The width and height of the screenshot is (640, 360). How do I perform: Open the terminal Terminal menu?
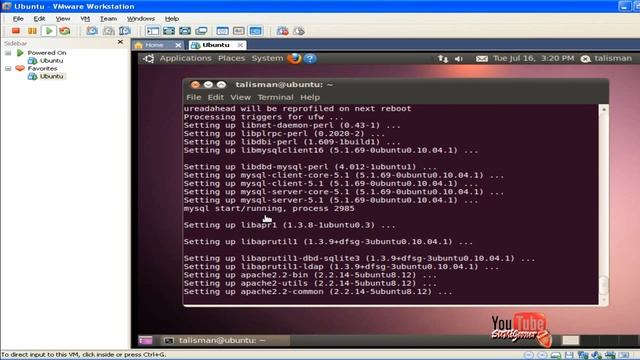click(276, 97)
